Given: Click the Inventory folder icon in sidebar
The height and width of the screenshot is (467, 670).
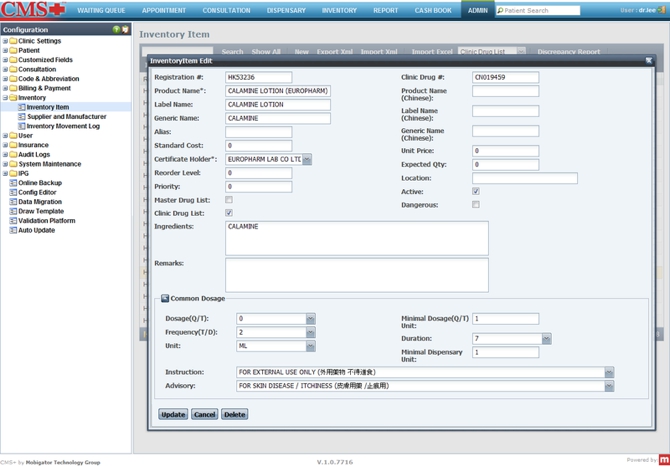Looking at the screenshot, I should [x=13, y=98].
